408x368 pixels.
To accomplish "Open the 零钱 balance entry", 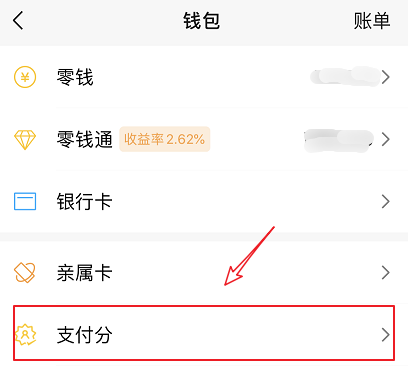I will 204,77.
